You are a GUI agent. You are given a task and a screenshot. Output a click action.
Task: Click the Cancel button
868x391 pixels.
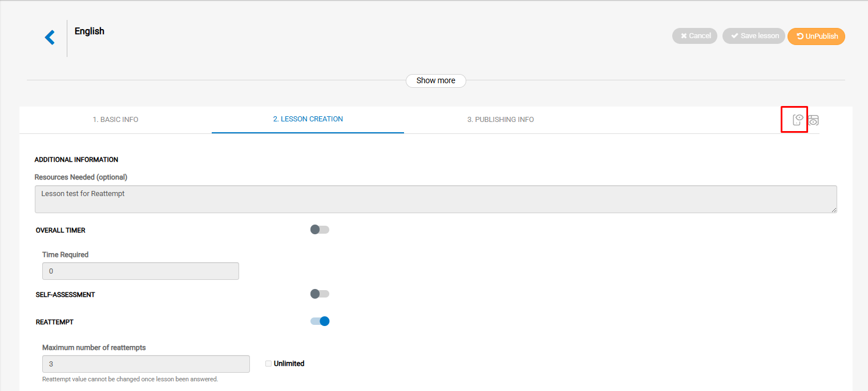[x=695, y=36]
